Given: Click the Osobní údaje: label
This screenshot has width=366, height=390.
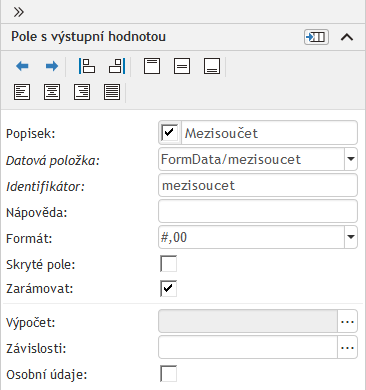Looking at the screenshot, I should [47, 374].
